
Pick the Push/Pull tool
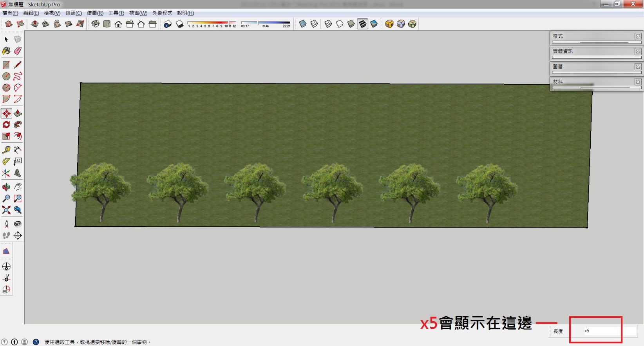(x=18, y=113)
